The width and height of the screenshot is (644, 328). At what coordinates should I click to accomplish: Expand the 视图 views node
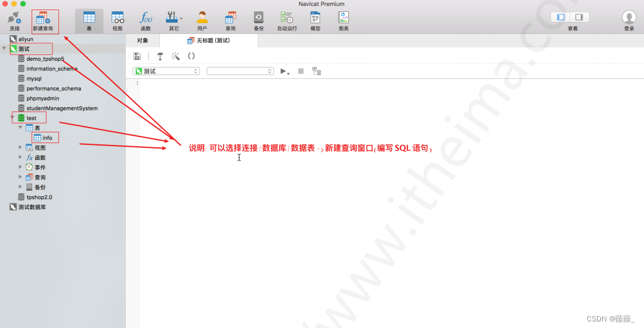tap(20, 147)
